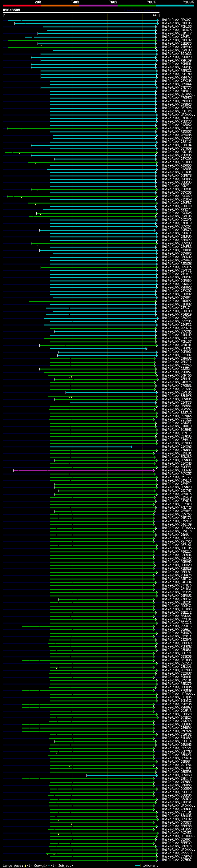The height and width of the screenshot is (868, 197).
Task: Open hit UniRef100_C1MIF7
Action: pos(176,33)
